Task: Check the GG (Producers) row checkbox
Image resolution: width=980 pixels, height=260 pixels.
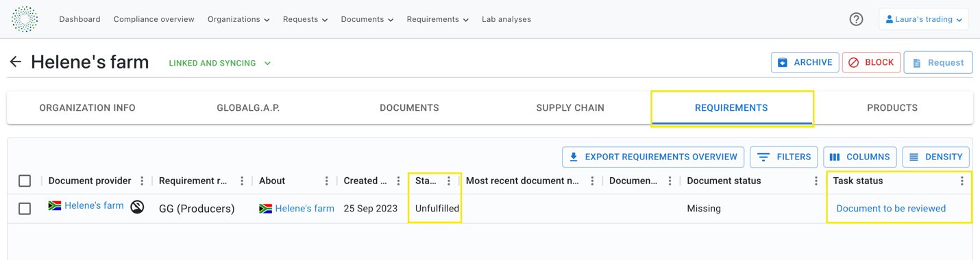Action: pyautogui.click(x=25, y=209)
